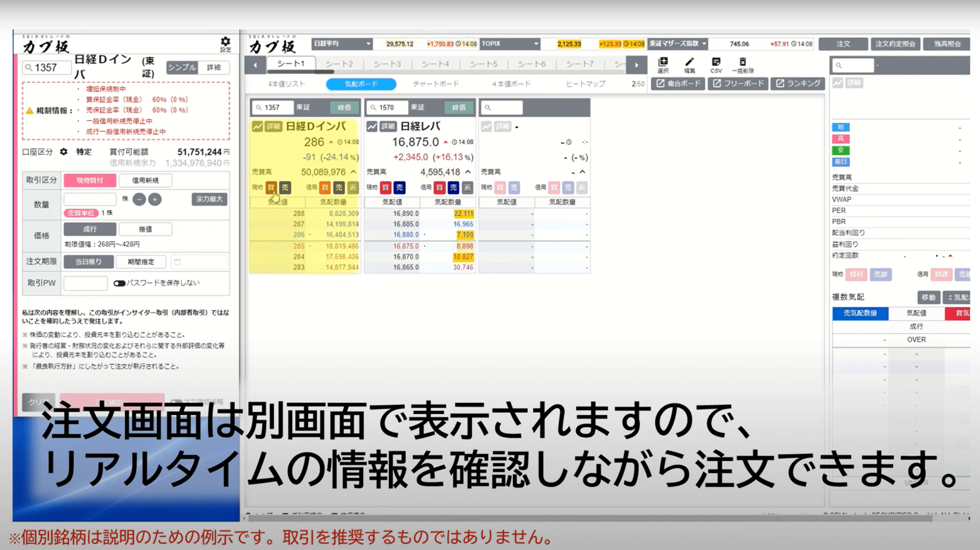980x550 pixels.
Task: Toggle パスワードを保存しない switch
Action: click(x=119, y=283)
